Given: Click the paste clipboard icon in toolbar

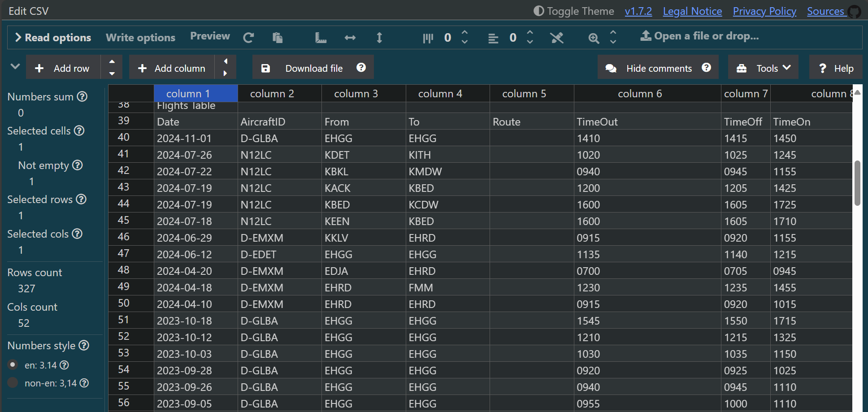Looking at the screenshot, I should click(278, 38).
